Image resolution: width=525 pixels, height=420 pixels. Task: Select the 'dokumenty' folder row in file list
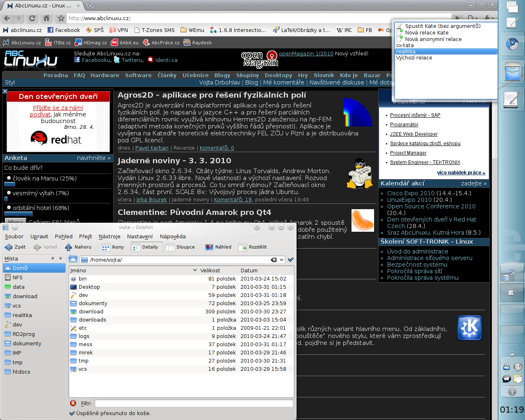point(181,303)
